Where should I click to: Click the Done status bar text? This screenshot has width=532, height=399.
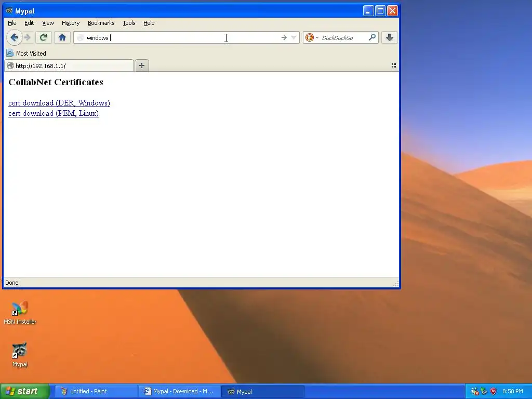[x=12, y=283]
